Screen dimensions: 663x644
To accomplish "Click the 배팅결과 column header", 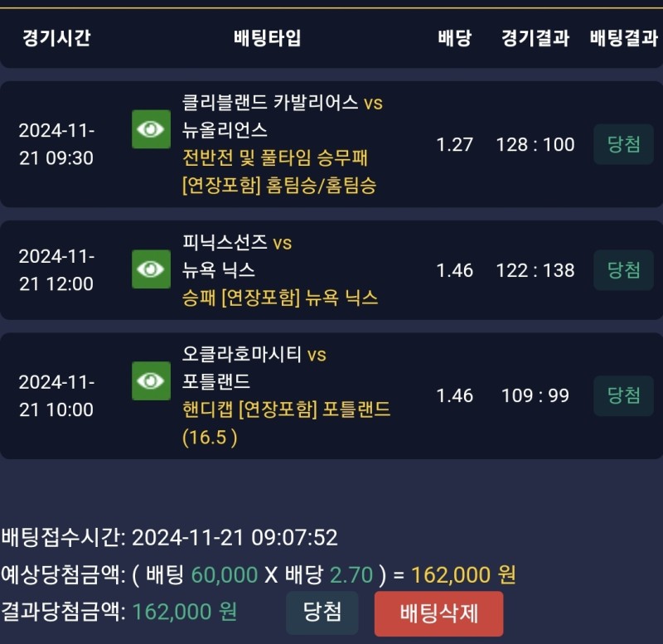I will pos(624,38).
